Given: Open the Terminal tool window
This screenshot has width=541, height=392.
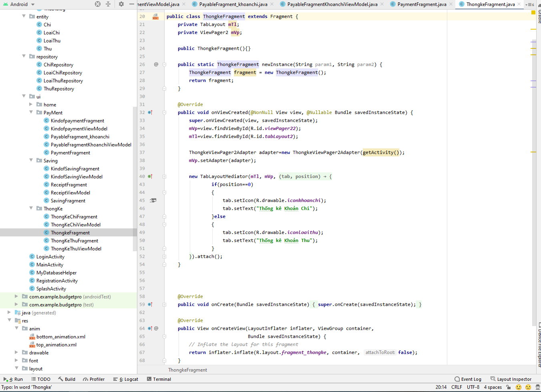Looking at the screenshot, I should 159,379.
